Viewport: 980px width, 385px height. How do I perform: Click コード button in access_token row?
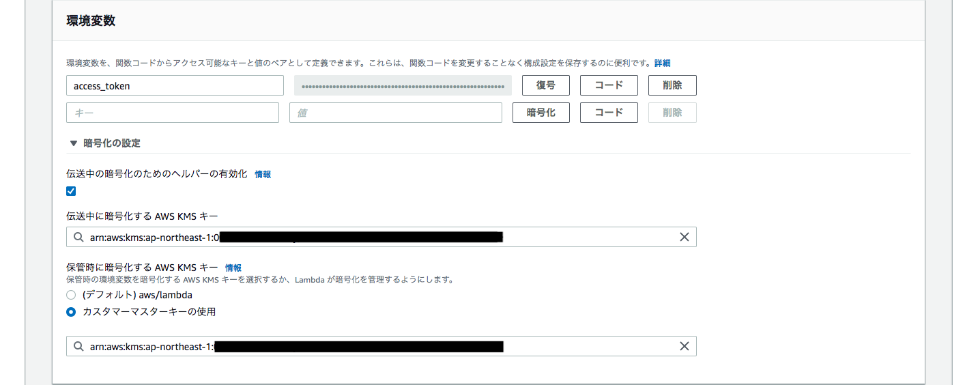point(609,85)
